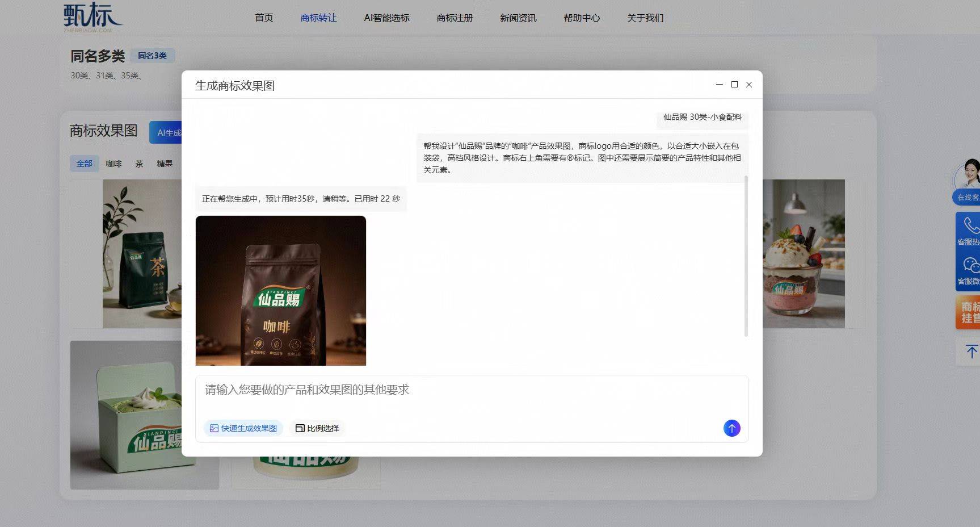Click 快速生成效果图 button

[x=243, y=428]
